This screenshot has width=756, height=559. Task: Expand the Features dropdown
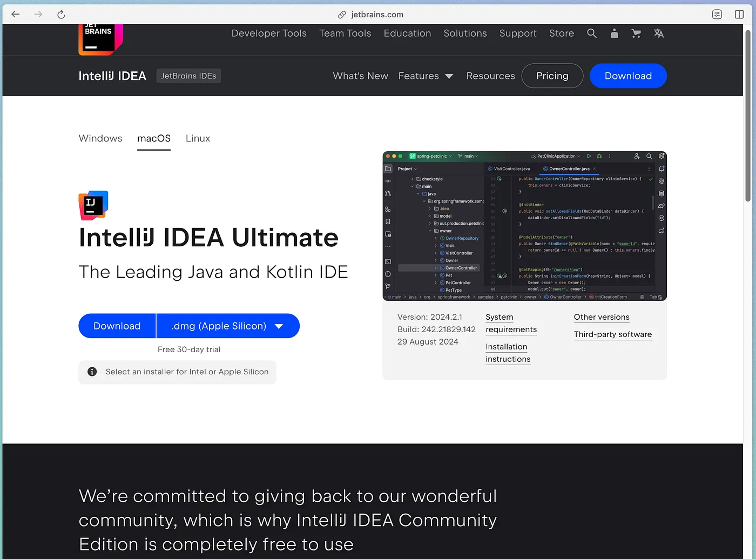coord(426,76)
